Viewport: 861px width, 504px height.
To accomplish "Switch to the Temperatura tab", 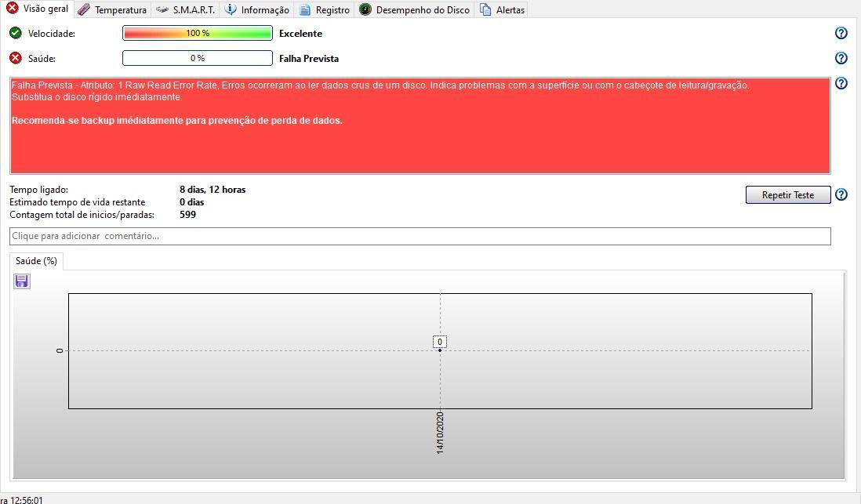I will pos(112,10).
